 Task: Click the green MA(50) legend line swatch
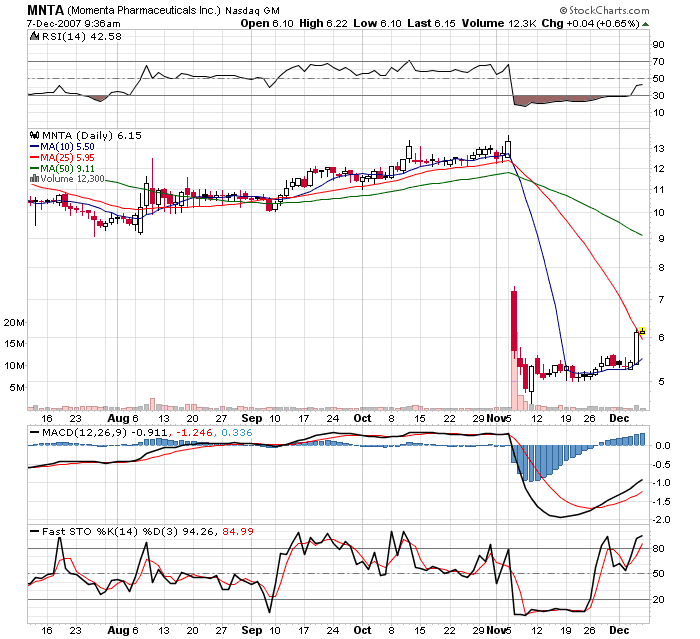tap(34, 168)
